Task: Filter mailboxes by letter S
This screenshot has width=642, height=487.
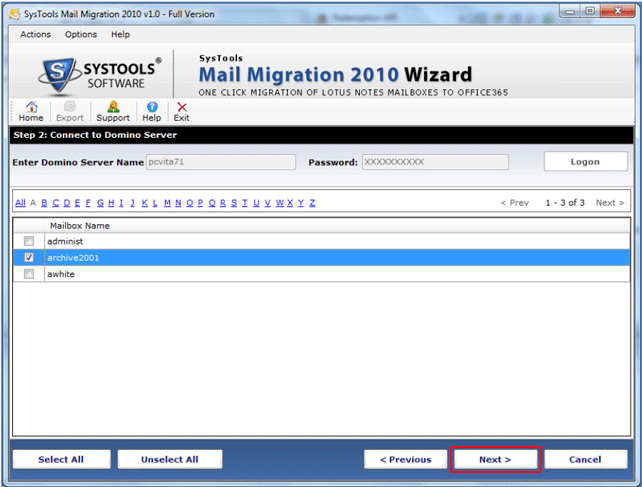Action: (x=234, y=203)
